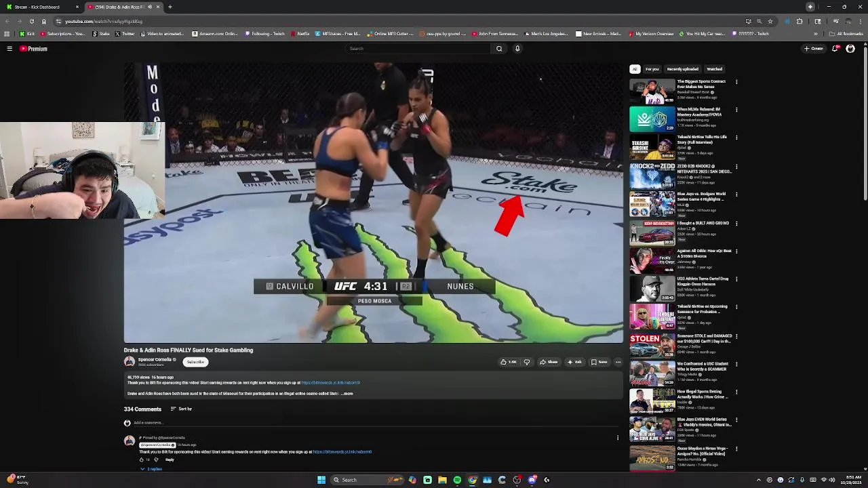868x488 pixels.
Task: Open biltrewards link in description
Action: point(330,383)
